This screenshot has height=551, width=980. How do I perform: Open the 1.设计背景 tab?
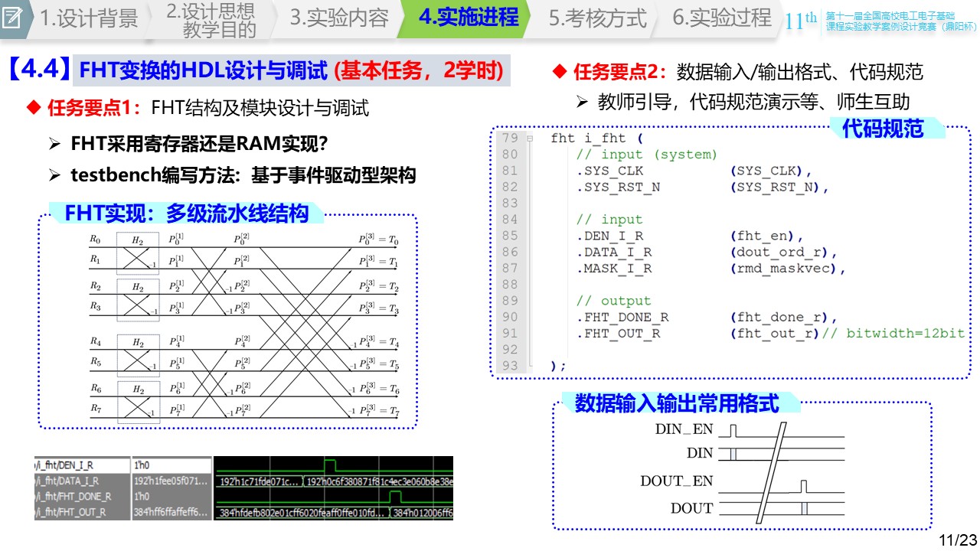[x=88, y=18]
